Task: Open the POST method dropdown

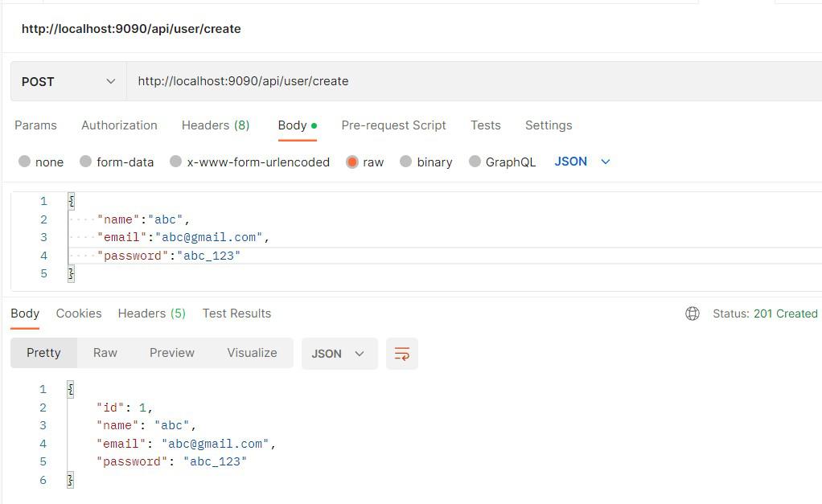Action: click(68, 81)
